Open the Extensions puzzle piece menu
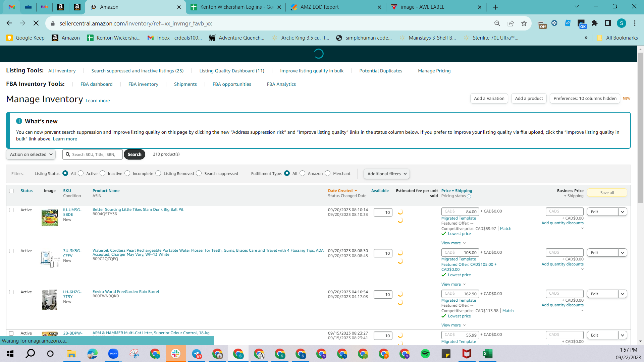This screenshot has width=644, height=362. pyautogui.click(x=594, y=23)
